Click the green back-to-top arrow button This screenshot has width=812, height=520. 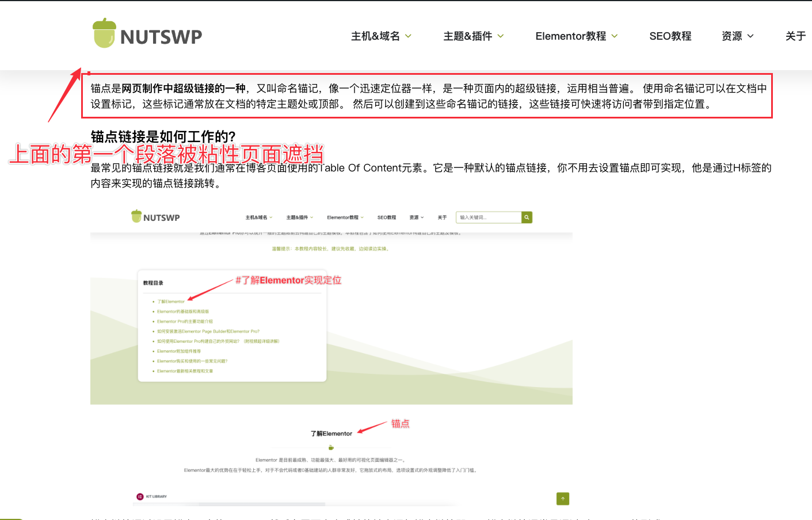click(563, 499)
